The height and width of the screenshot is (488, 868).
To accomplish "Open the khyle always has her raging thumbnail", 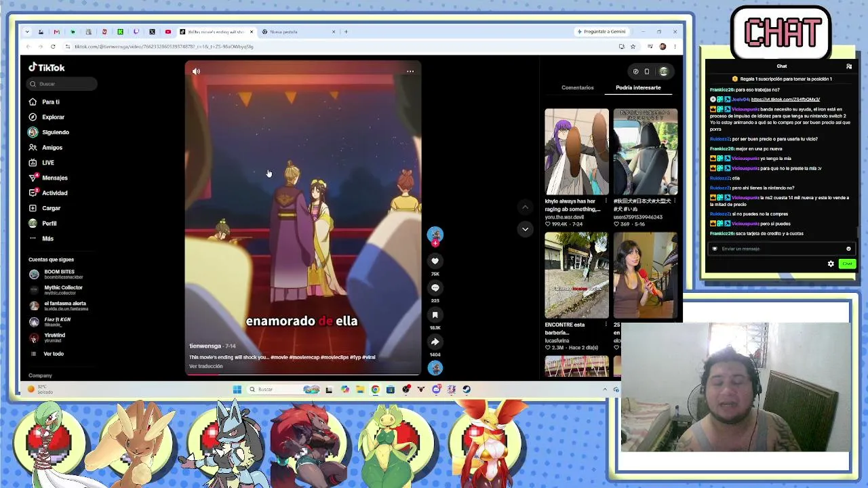I will pos(576,152).
